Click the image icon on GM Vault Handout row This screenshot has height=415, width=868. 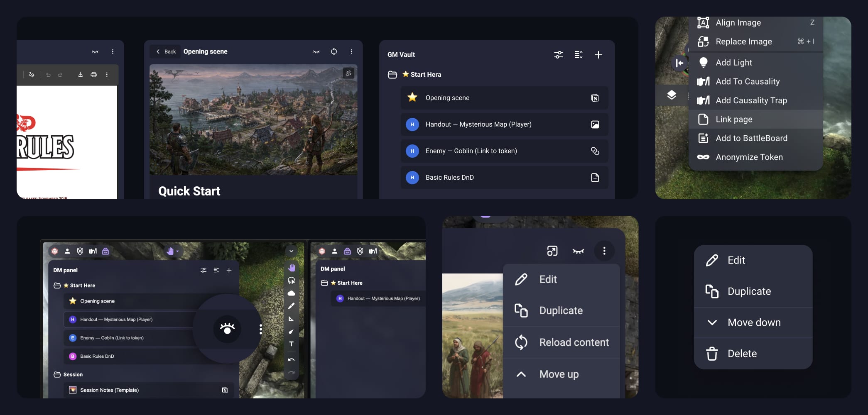point(595,124)
